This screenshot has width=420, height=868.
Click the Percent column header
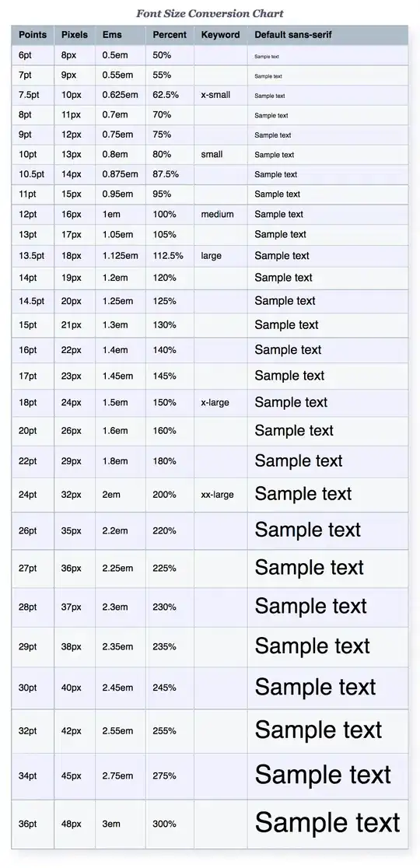[x=170, y=35]
